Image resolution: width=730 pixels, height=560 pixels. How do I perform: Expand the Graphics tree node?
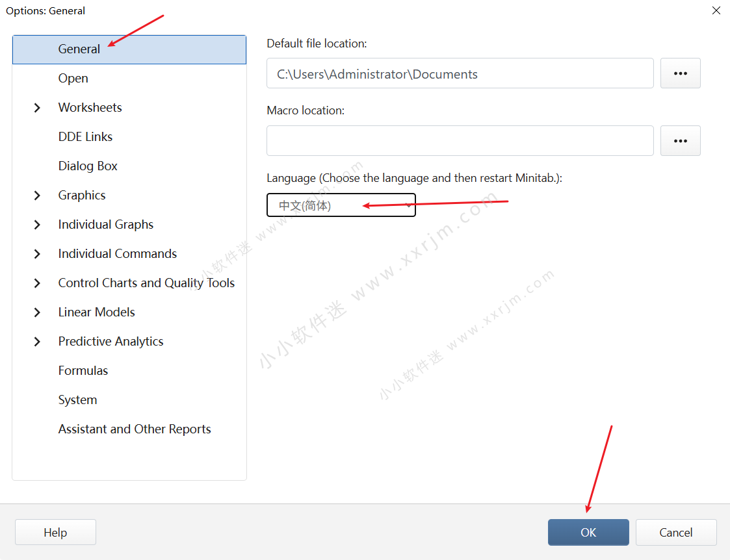[37, 196]
